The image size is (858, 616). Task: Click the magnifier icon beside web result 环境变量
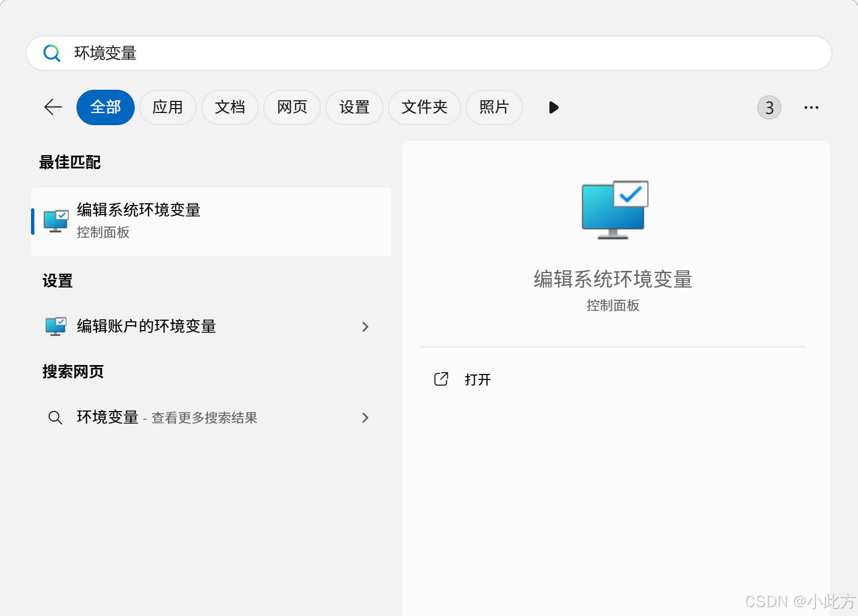tap(55, 417)
